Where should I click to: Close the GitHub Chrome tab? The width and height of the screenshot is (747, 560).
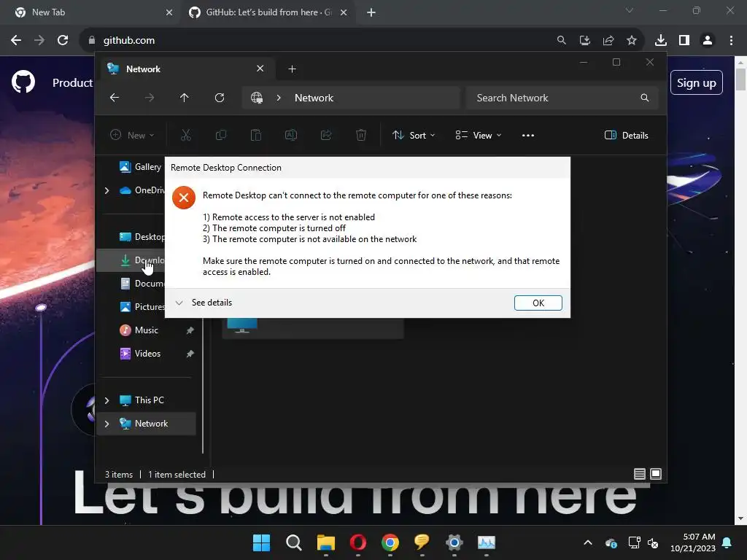coord(344,12)
